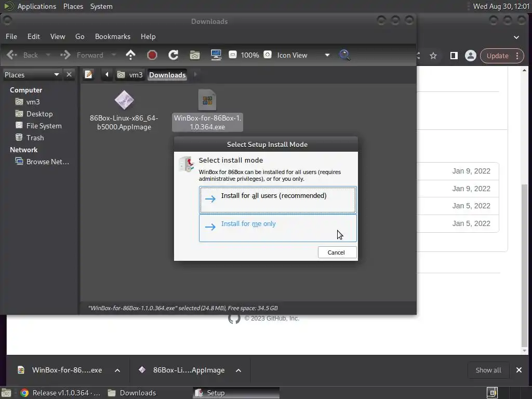Screen dimensions: 532x399
Task: Open the Applications menu in top panel
Action: (37, 6)
